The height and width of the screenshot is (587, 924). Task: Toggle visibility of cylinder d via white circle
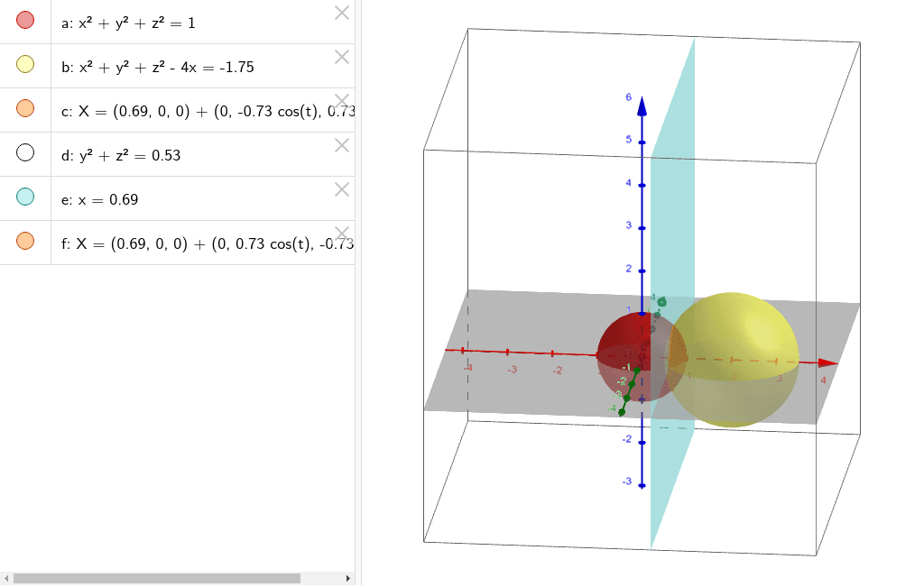24,152
